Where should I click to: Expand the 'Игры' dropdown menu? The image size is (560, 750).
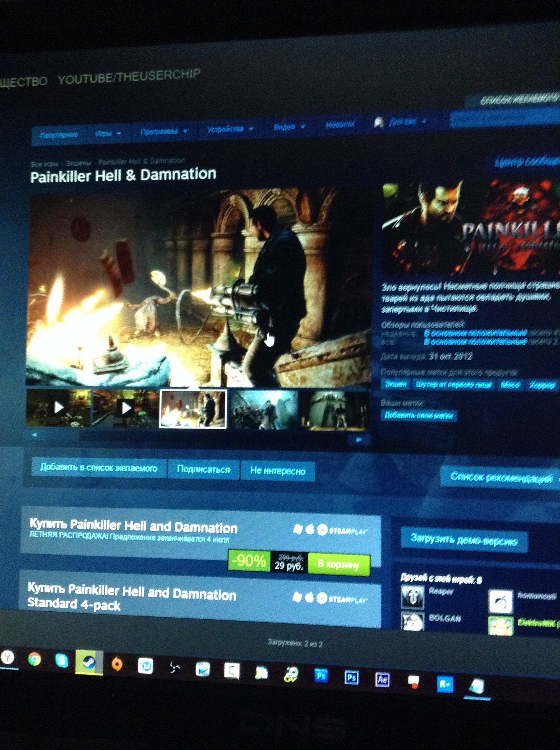point(108,133)
